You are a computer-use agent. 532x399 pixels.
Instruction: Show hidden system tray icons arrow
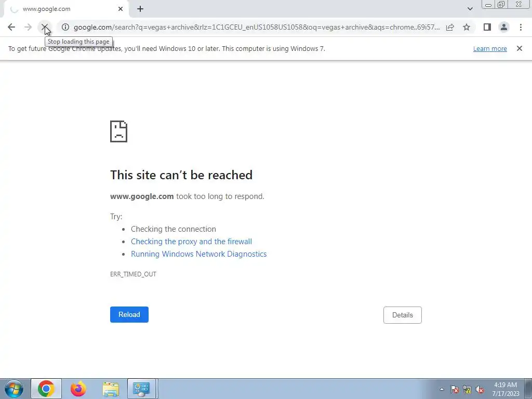(x=442, y=389)
